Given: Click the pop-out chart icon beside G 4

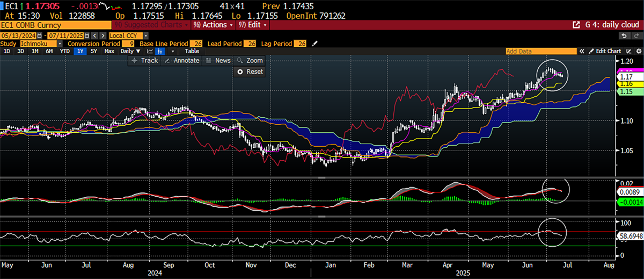Looking at the screenshot, I should (x=576, y=25).
